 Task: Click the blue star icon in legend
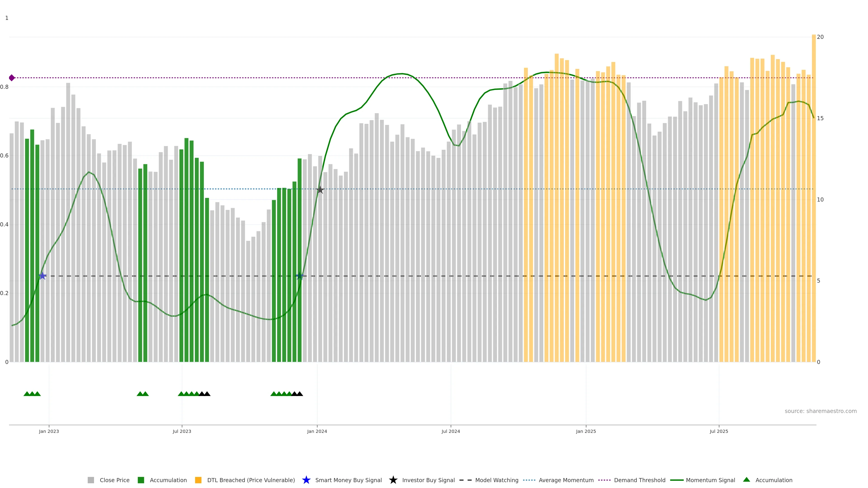pyautogui.click(x=306, y=480)
